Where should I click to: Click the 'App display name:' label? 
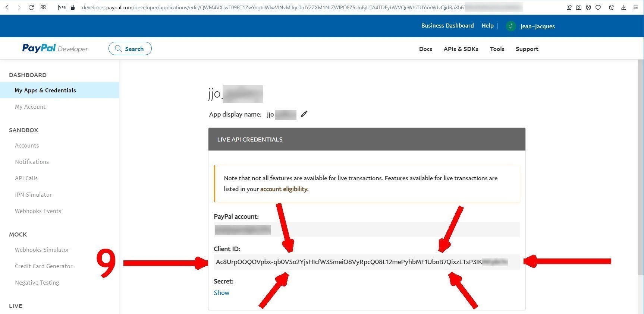click(x=235, y=114)
